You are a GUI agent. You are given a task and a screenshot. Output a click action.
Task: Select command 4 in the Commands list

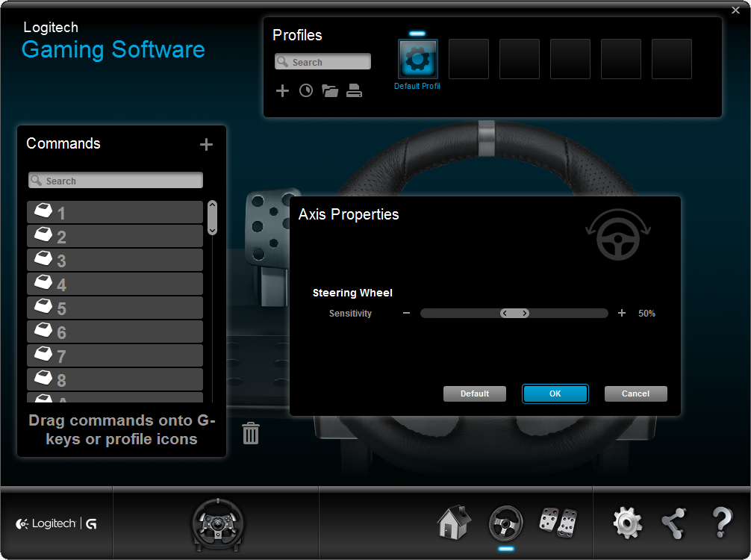click(115, 284)
